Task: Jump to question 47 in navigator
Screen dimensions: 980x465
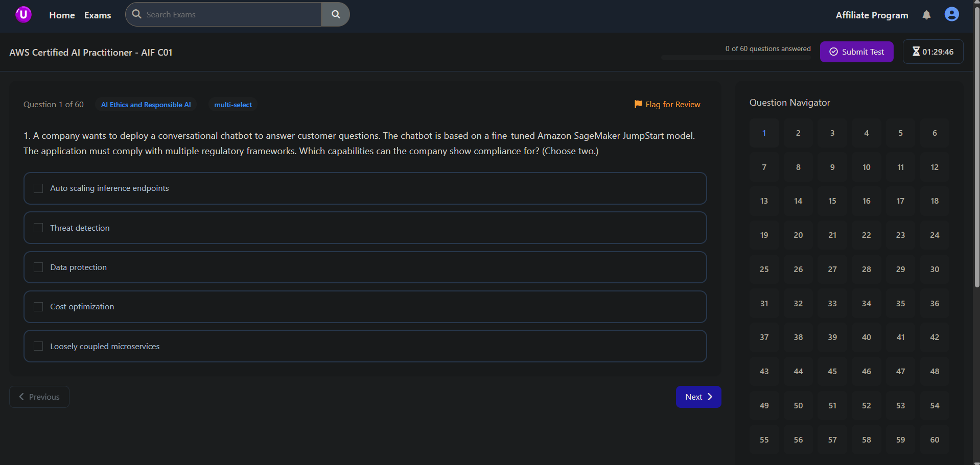Action: point(901,372)
